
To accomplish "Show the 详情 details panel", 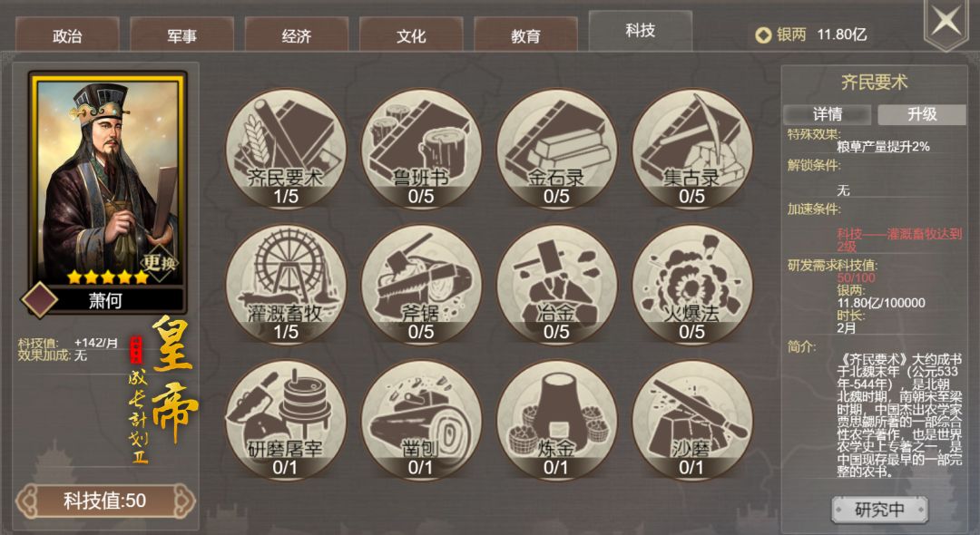I will pos(828,114).
